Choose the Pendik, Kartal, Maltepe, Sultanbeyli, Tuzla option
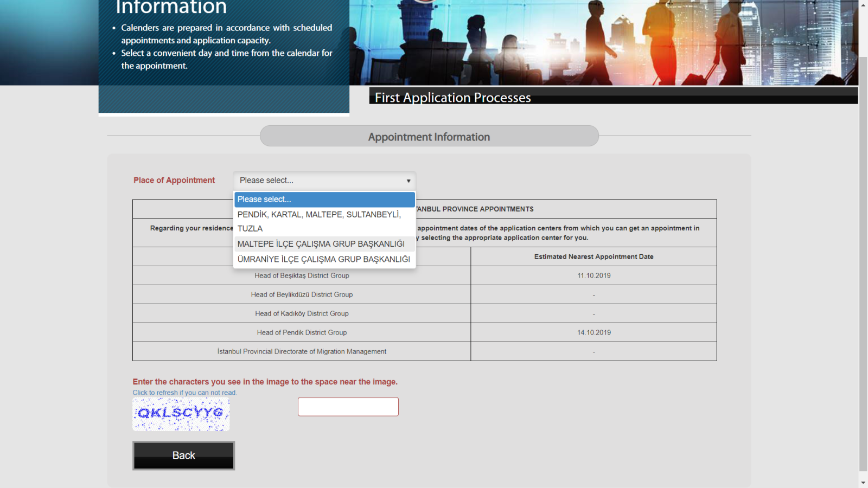The image size is (868, 488). pos(324,221)
